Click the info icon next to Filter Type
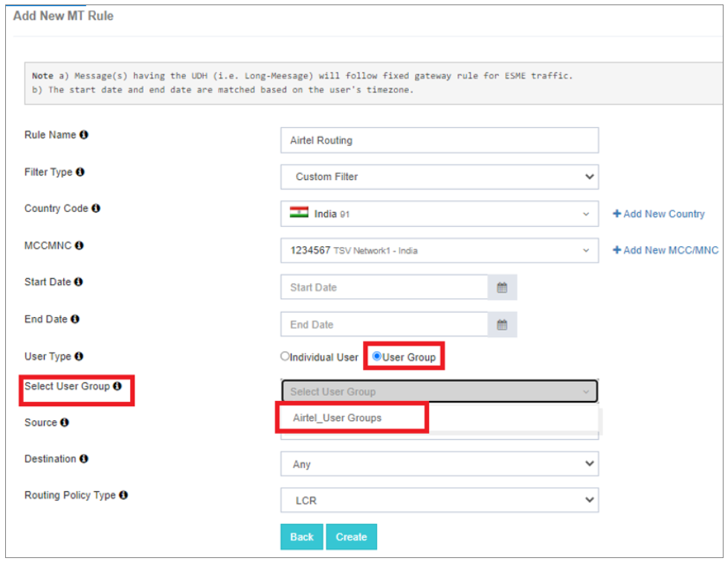Image resolution: width=728 pixels, height=564 pixels. [80, 172]
